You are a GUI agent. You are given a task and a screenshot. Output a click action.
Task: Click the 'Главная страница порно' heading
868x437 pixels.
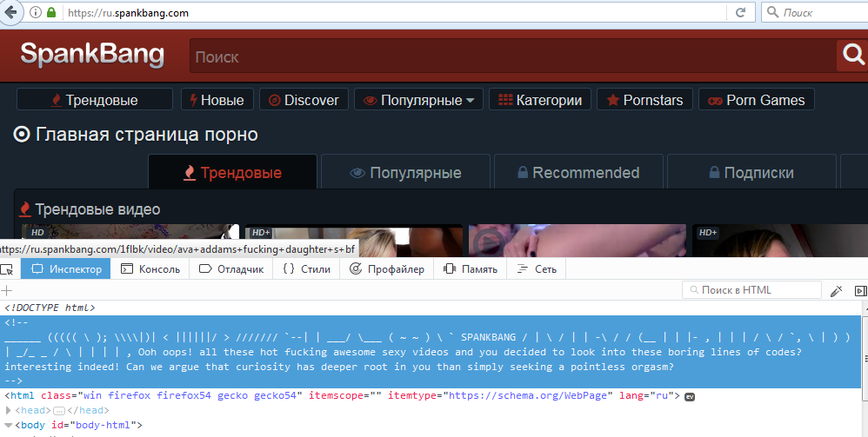[x=147, y=135]
